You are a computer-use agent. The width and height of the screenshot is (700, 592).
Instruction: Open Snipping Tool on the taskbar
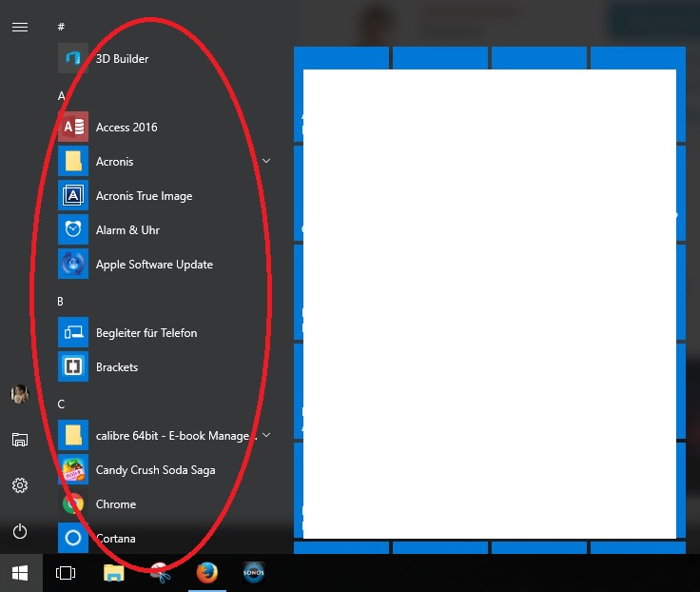(x=161, y=573)
